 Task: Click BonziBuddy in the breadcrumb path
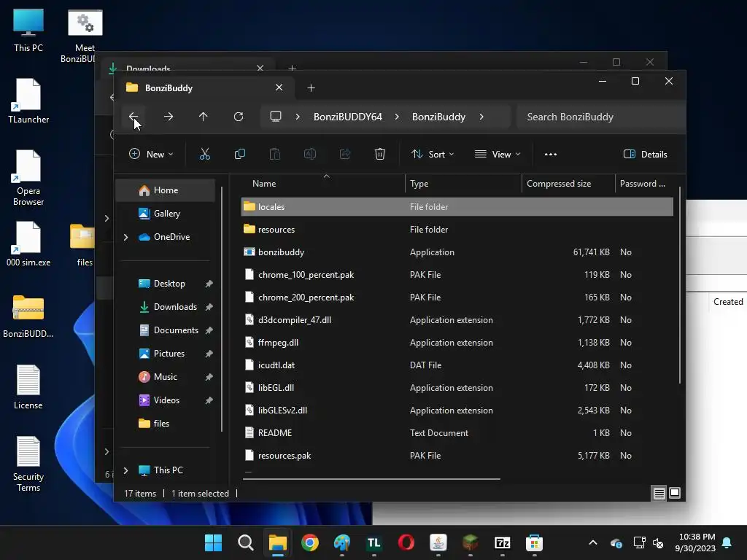click(438, 117)
